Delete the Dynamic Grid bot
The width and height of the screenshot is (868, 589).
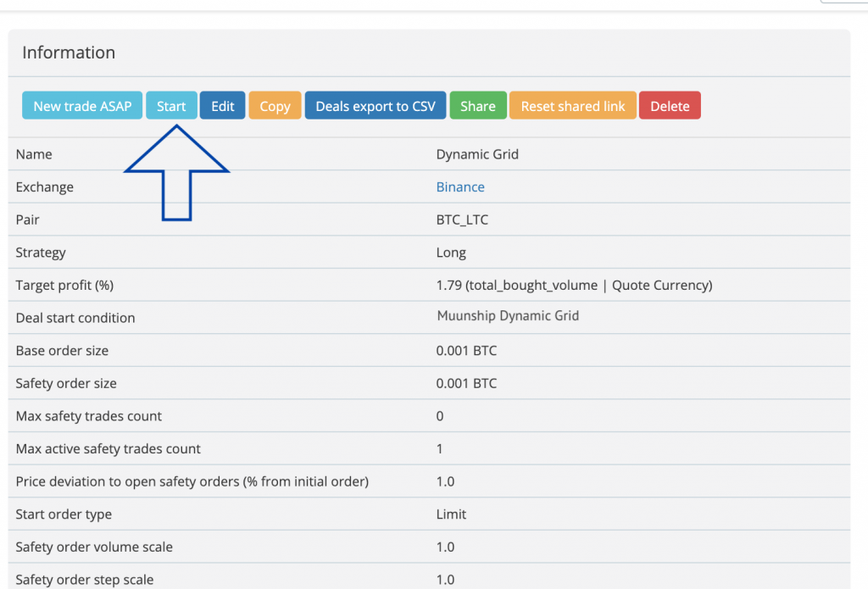670,106
